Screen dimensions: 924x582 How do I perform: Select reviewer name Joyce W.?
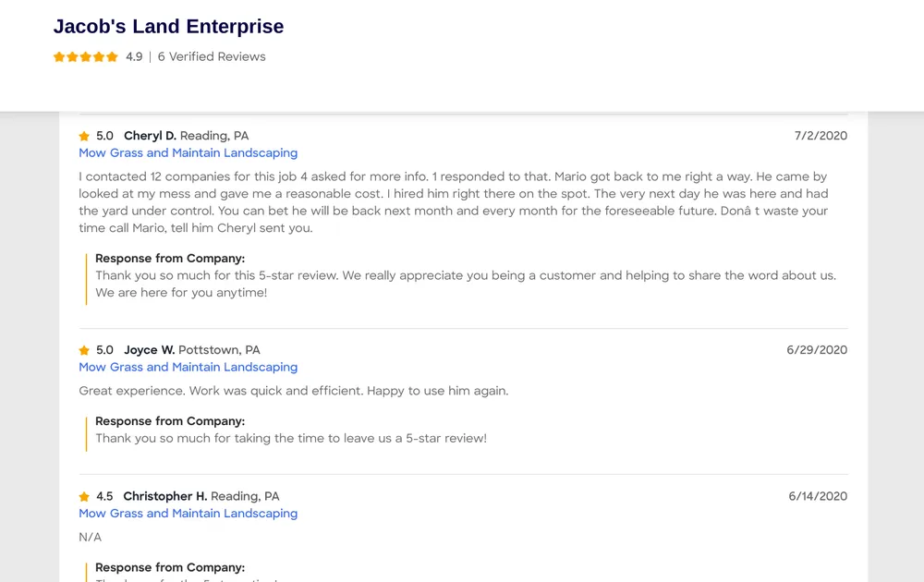tap(149, 350)
